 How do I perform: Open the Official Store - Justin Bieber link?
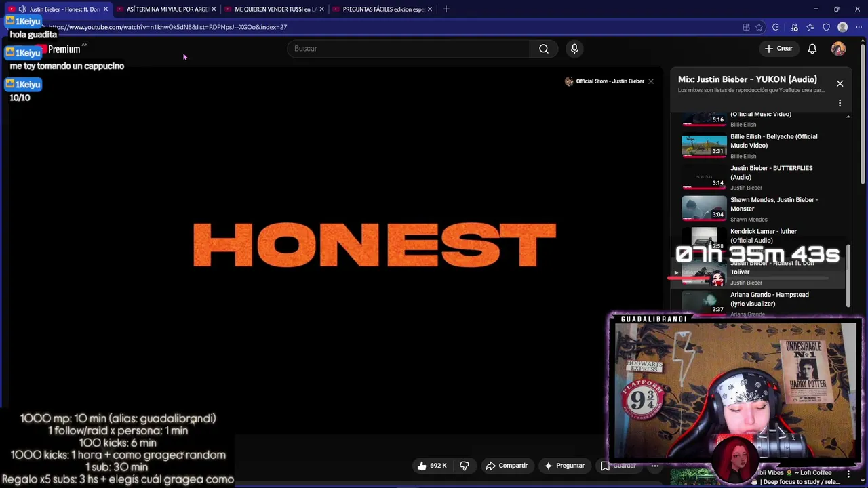point(604,81)
